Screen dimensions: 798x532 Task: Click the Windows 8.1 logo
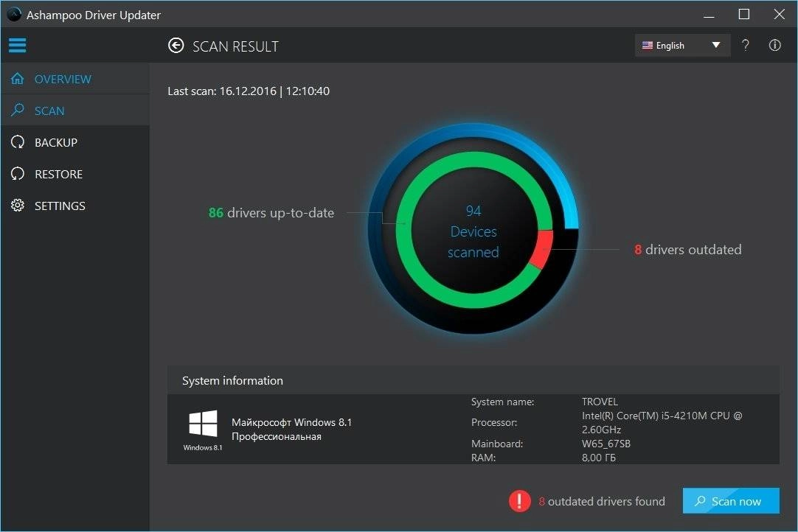(203, 424)
